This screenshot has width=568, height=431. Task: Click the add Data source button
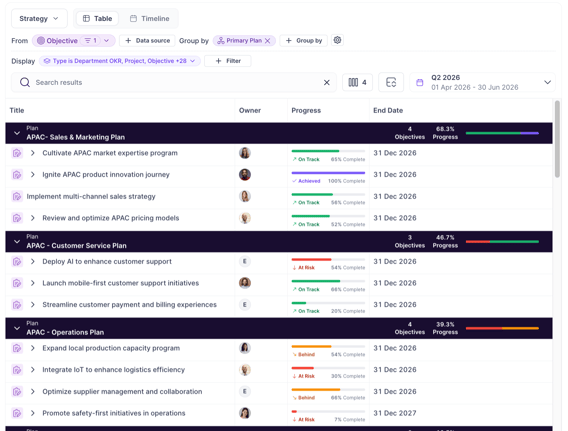[x=147, y=41]
